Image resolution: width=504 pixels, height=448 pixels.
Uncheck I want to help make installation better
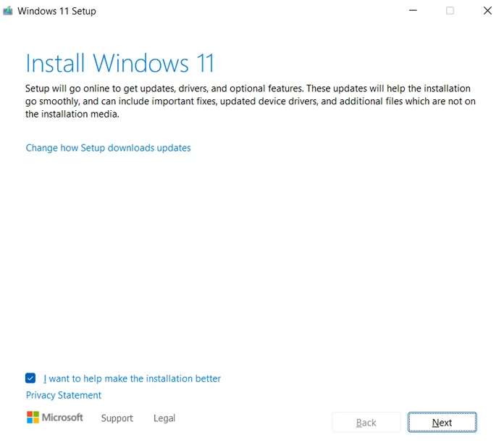point(30,378)
